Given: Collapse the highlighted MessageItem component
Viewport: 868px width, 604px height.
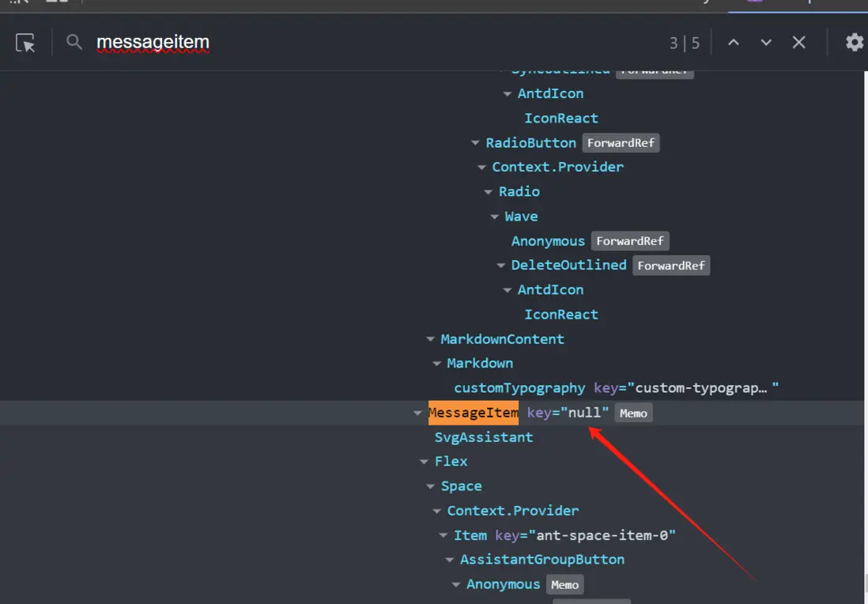Looking at the screenshot, I should pyautogui.click(x=417, y=413).
